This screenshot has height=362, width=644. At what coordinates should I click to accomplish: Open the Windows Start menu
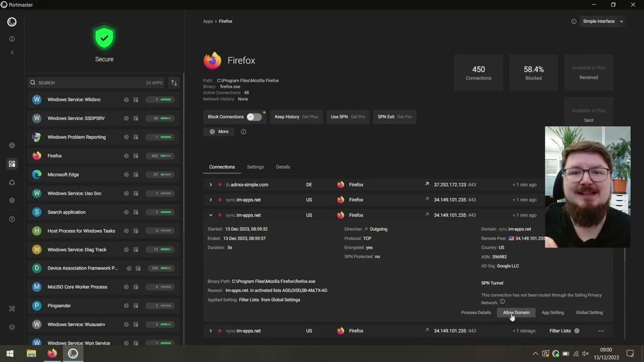(10, 353)
